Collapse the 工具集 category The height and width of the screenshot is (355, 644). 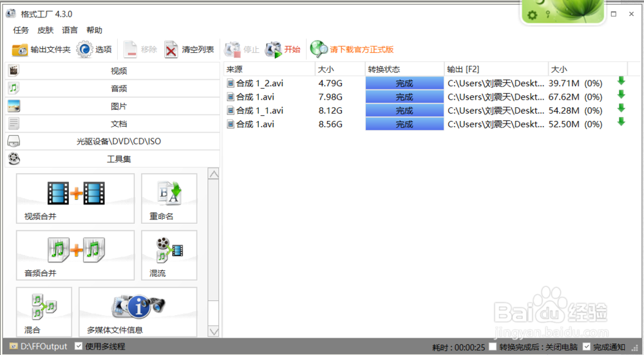click(x=113, y=159)
